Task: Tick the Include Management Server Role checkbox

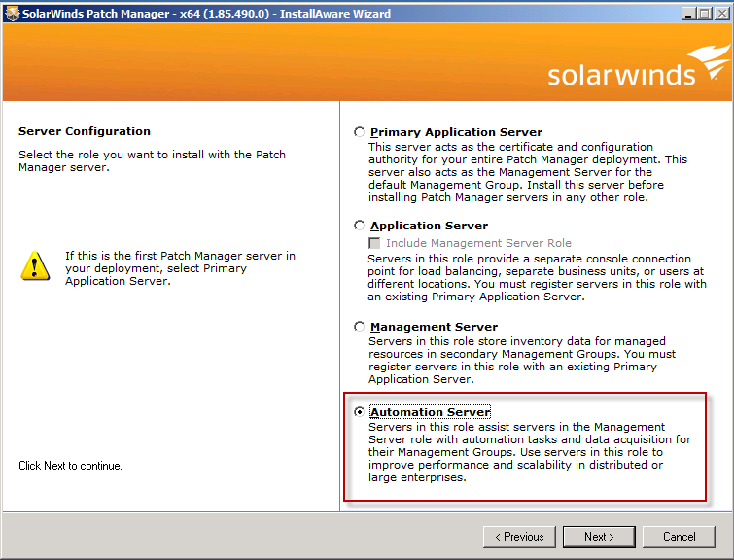Action: (x=374, y=243)
